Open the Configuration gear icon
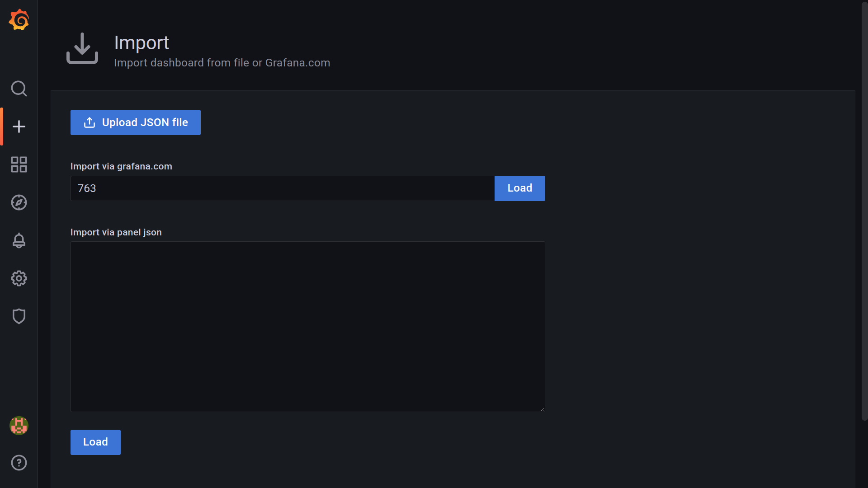Viewport: 868px width, 488px height. (19, 278)
